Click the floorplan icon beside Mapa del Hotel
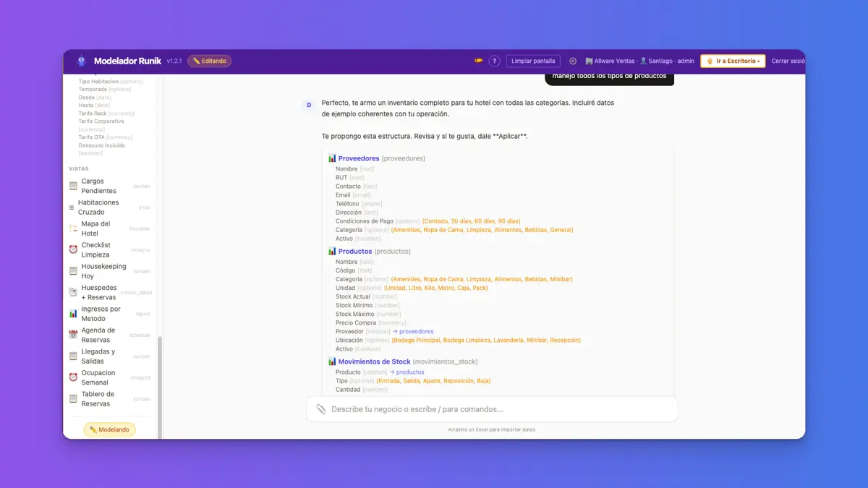Image resolution: width=868 pixels, height=488 pixels. point(73,228)
